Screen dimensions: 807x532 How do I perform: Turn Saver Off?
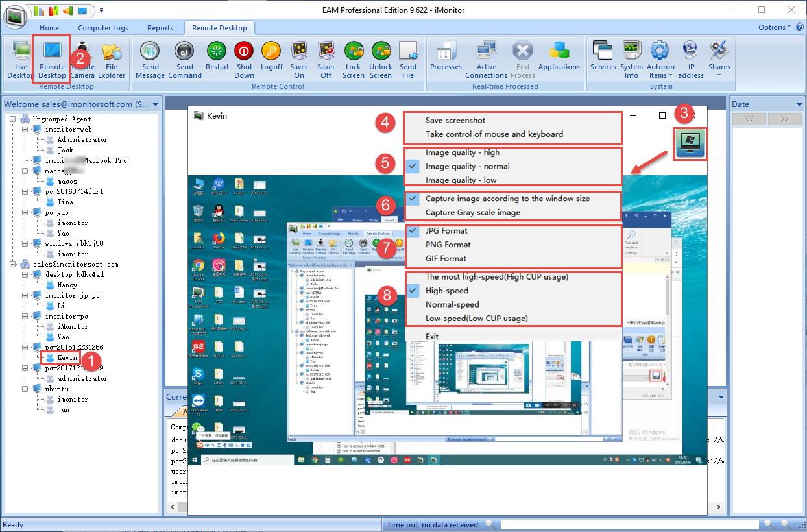coord(326,59)
